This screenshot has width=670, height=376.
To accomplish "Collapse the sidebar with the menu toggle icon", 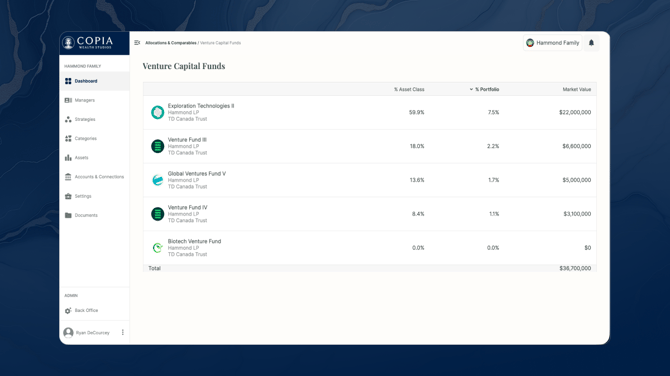I will tap(137, 43).
